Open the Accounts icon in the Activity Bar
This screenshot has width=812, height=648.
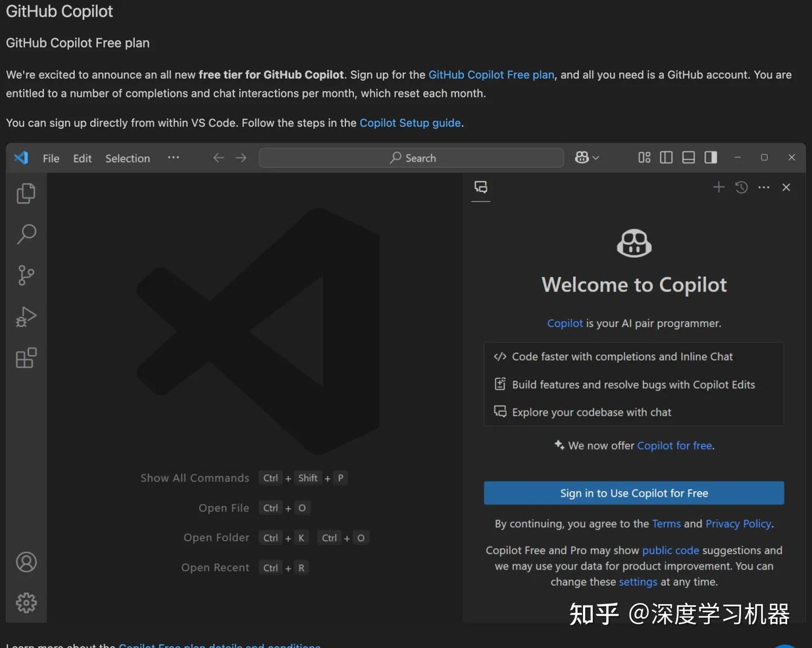coord(26,562)
